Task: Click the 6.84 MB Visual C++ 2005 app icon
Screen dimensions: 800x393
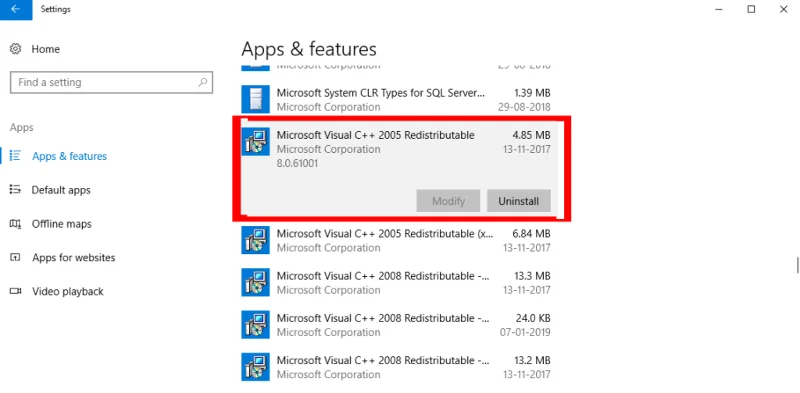Action: pyautogui.click(x=255, y=240)
